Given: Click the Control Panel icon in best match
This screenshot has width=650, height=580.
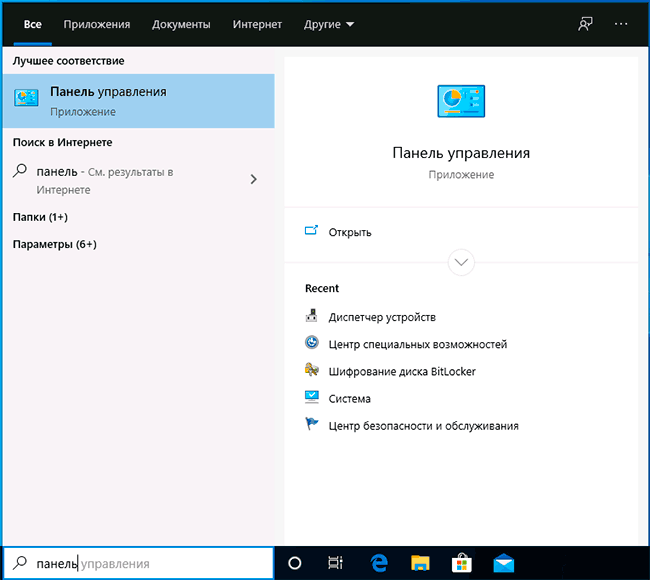Looking at the screenshot, I should click(26, 98).
